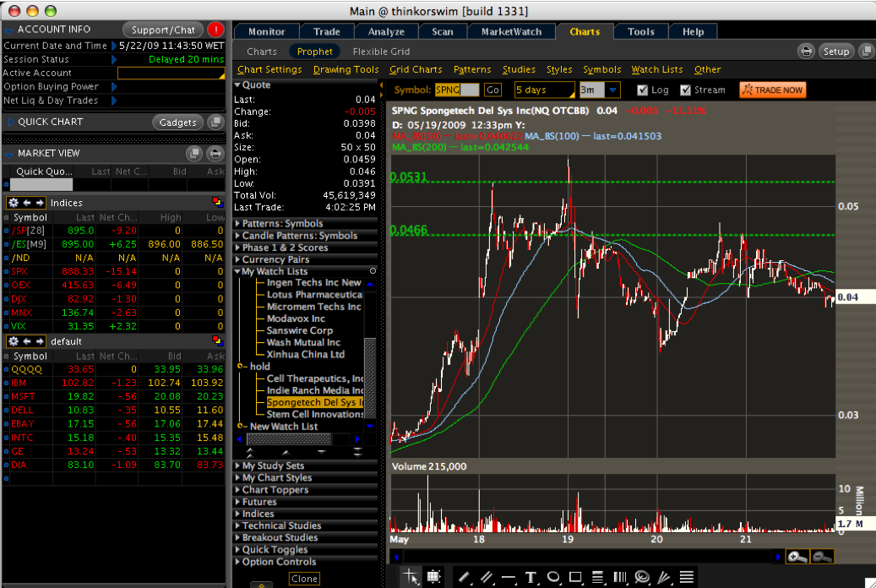The height and width of the screenshot is (588, 876).
Task: Select the rectangle drawing tool
Action: click(575, 577)
